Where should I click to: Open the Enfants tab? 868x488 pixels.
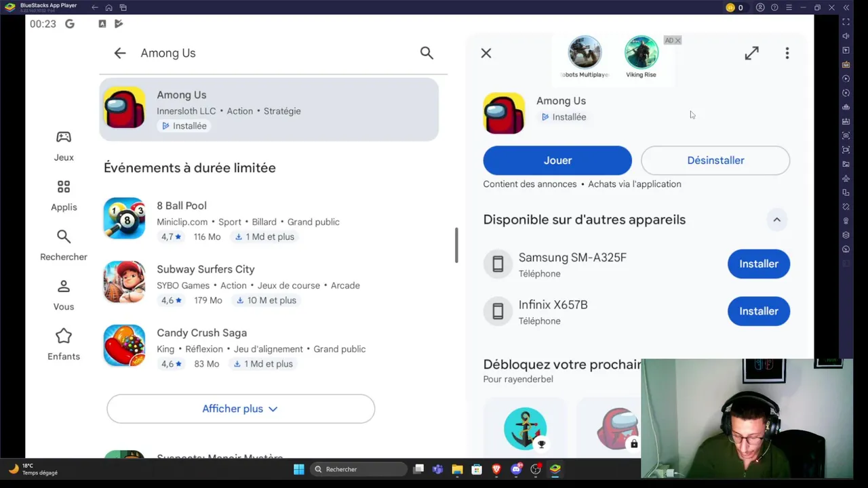point(64,345)
